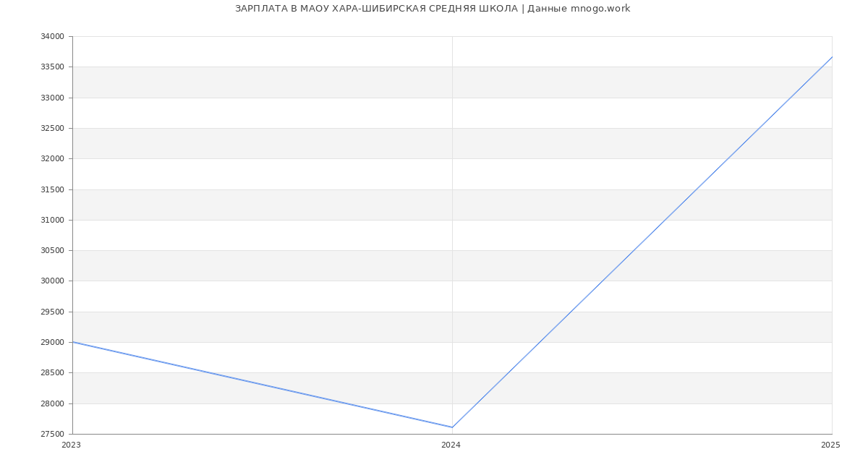
Task: Click the 32000 y-axis label
Action: point(53,159)
